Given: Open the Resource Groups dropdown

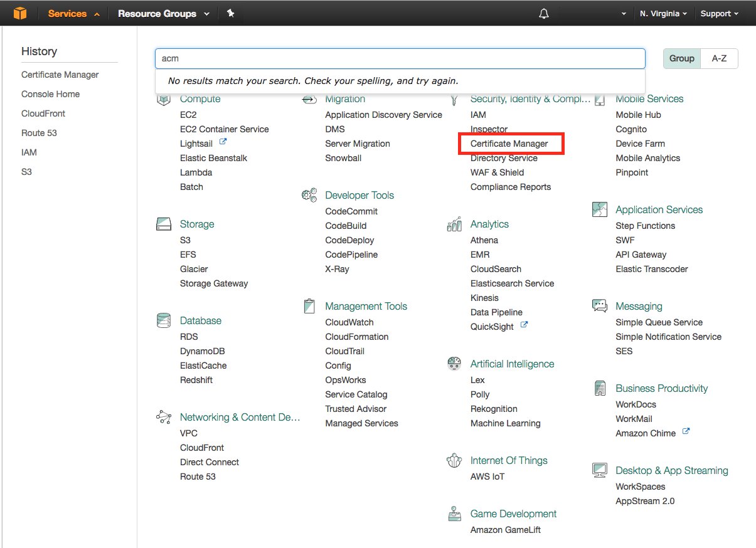Looking at the screenshot, I should (164, 13).
